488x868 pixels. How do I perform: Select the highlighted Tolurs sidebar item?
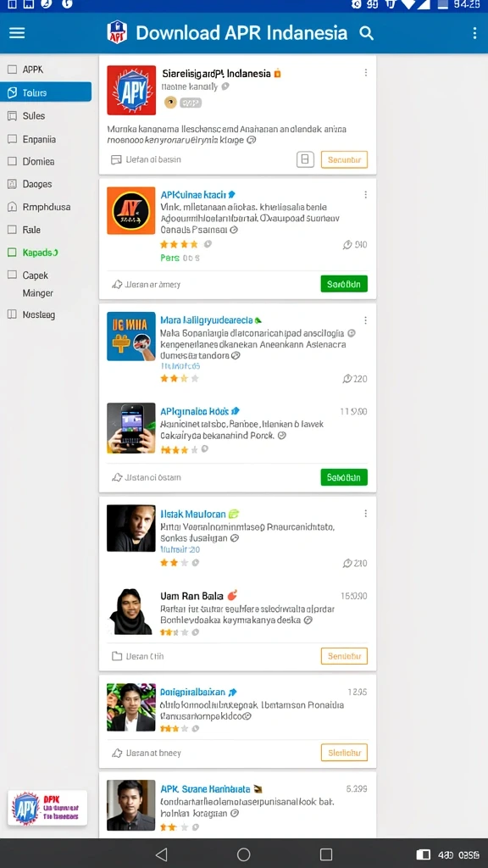pyautogui.click(x=46, y=92)
